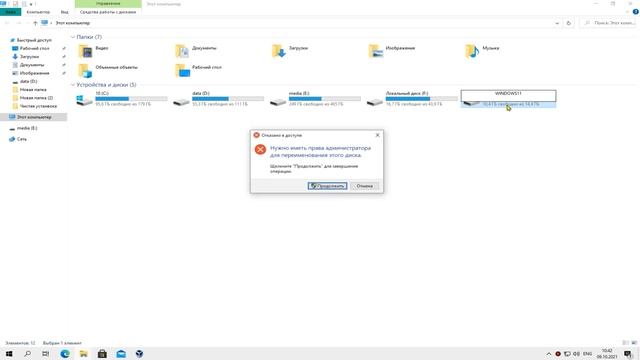Screen dimensions: 640x360
Task: Click Отмена in the access denied dialog
Action: 364,186
